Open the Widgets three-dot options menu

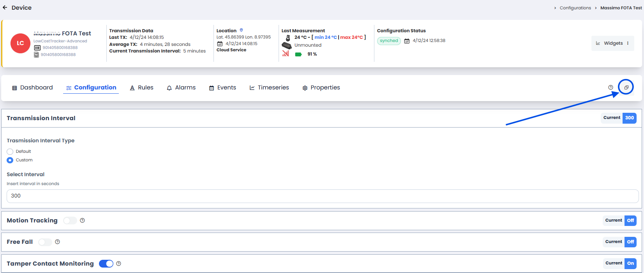tap(628, 43)
